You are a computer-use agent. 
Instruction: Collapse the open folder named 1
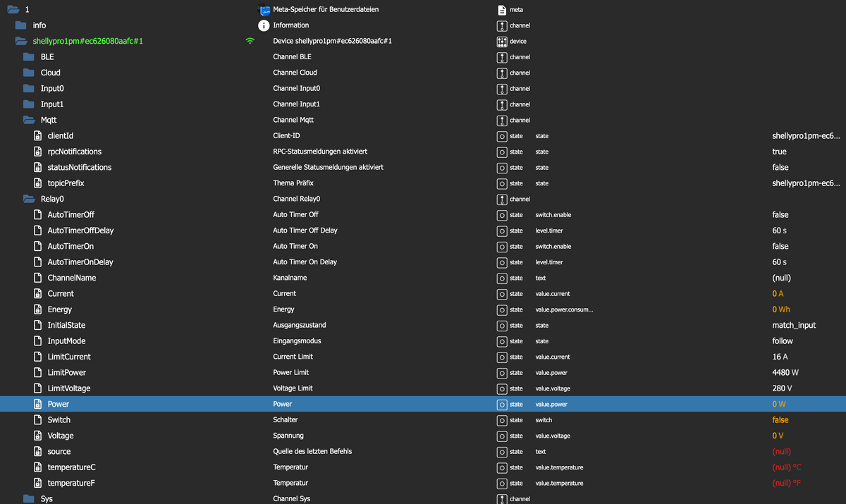(13, 10)
